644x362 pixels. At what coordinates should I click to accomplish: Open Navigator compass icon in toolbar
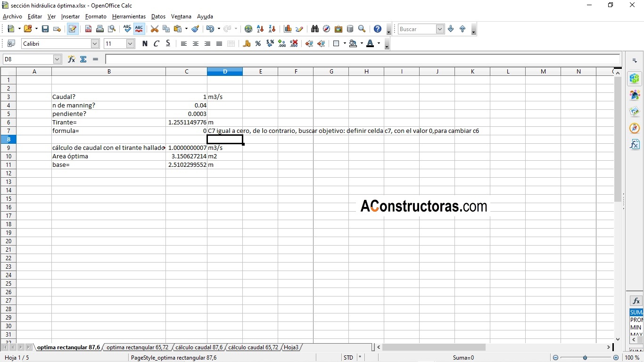point(326,29)
